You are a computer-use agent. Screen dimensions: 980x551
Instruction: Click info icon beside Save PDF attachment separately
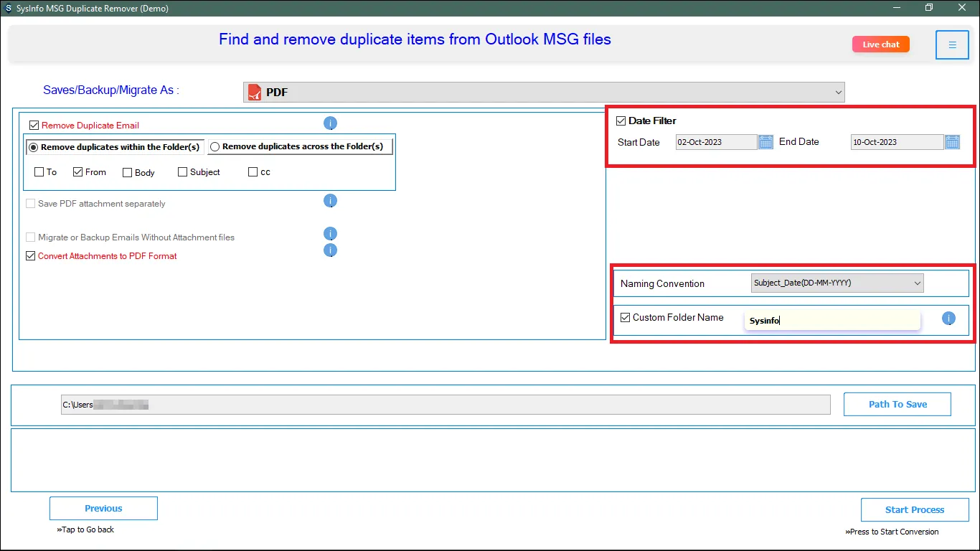click(330, 201)
